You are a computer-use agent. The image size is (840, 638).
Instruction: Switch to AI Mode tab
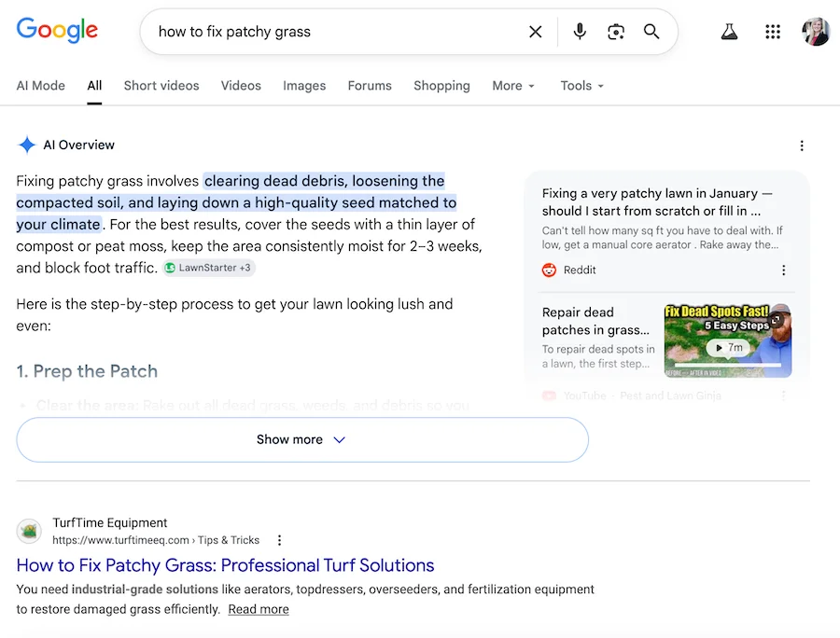tap(41, 86)
